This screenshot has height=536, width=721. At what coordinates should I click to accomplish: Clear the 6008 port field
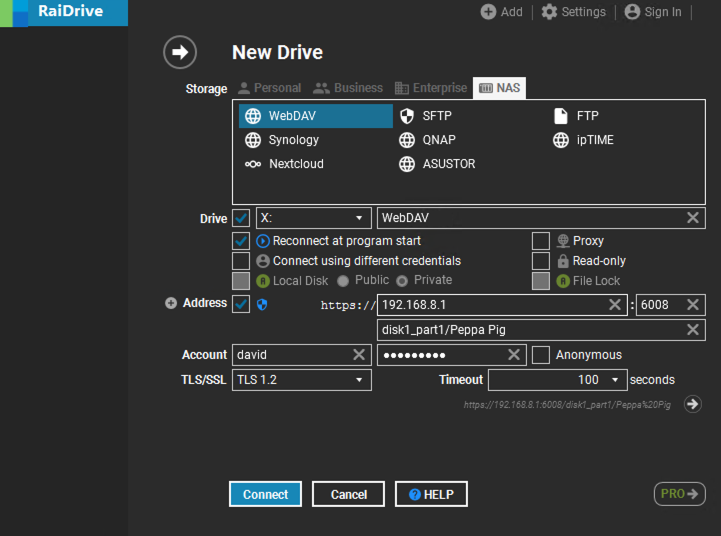[x=693, y=304]
